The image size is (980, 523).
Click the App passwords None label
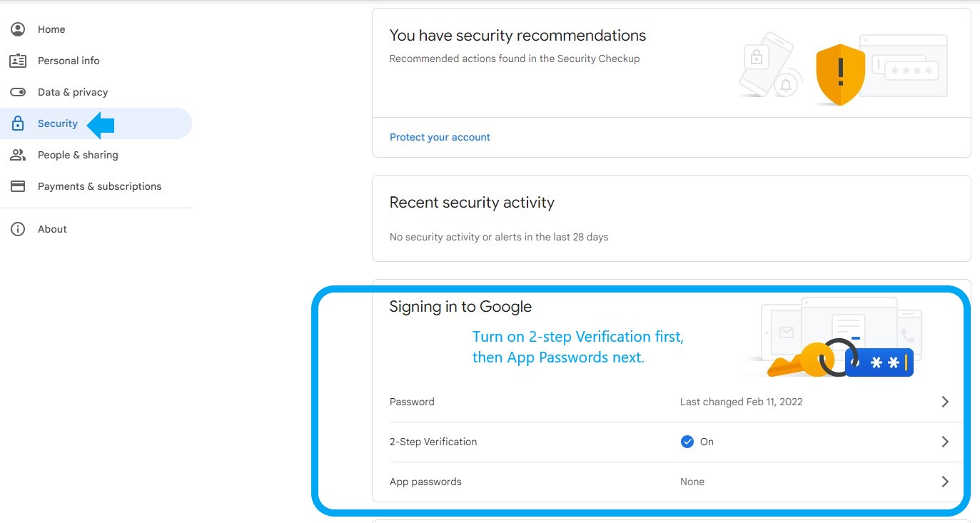[x=692, y=482]
